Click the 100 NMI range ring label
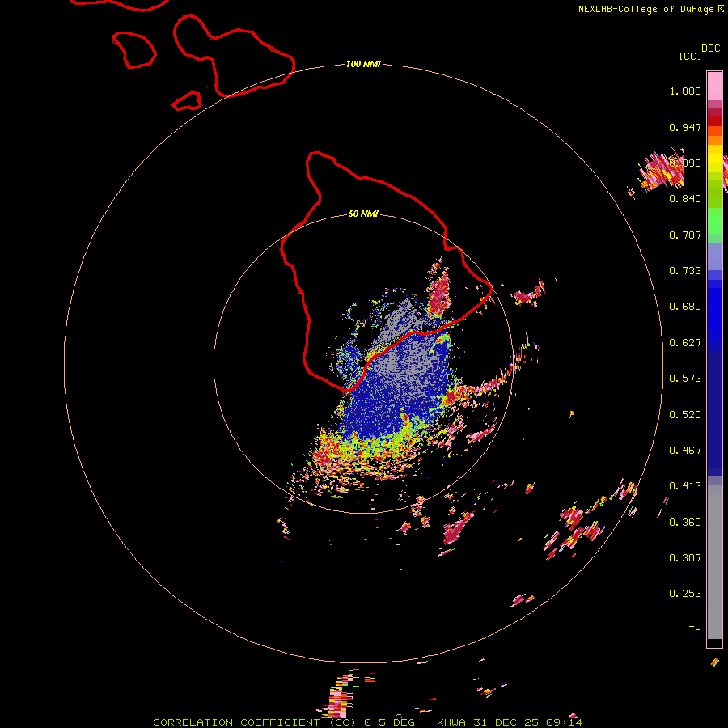 pos(363,64)
